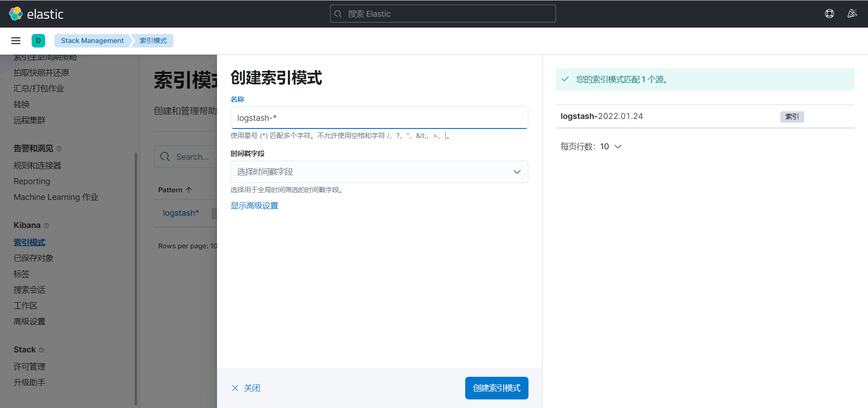This screenshot has height=408, width=868.
Task: Open 已保存对象 in sidebar
Action: coord(33,258)
